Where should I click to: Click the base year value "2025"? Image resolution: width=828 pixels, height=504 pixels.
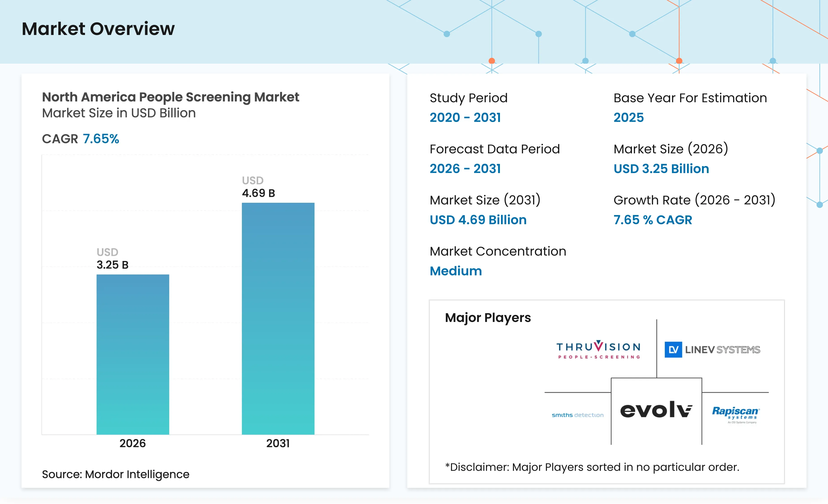tap(628, 118)
